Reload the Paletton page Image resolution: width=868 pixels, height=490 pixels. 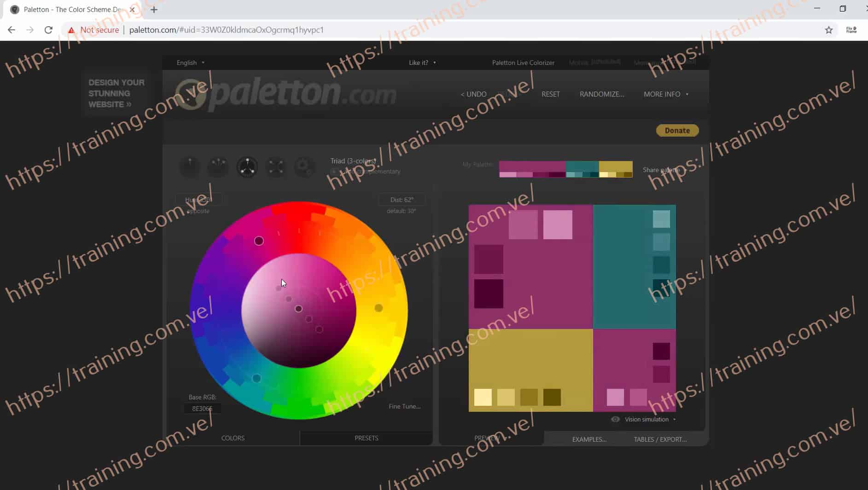pyautogui.click(x=48, y=30)
